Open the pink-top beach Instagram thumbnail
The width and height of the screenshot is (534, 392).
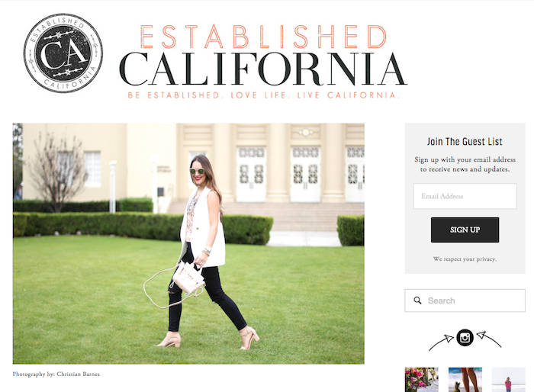(509, 380)
